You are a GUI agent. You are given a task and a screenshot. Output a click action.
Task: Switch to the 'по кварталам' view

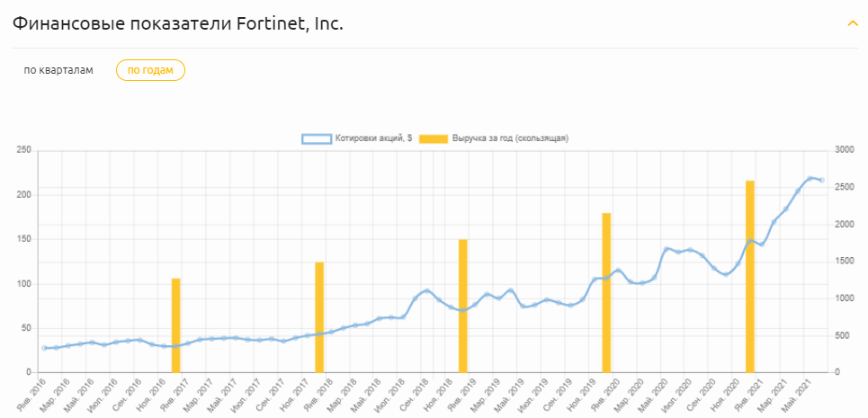[58, 70]
